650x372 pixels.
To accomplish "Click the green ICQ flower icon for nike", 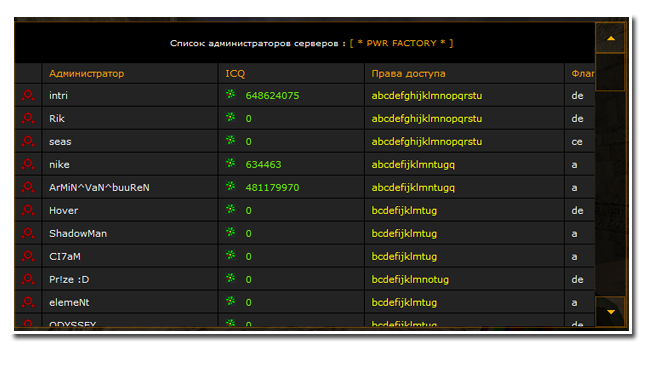I will click(x=230, y=163).
